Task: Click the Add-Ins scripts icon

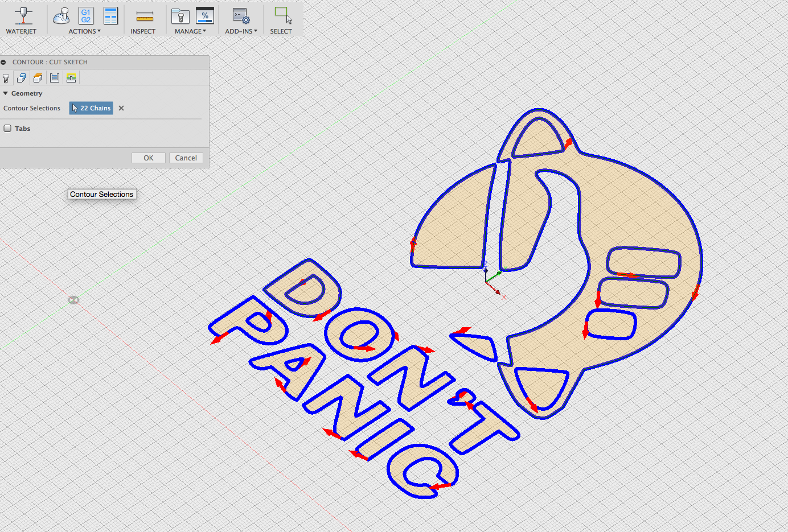Action: click(x=241, y=16)
